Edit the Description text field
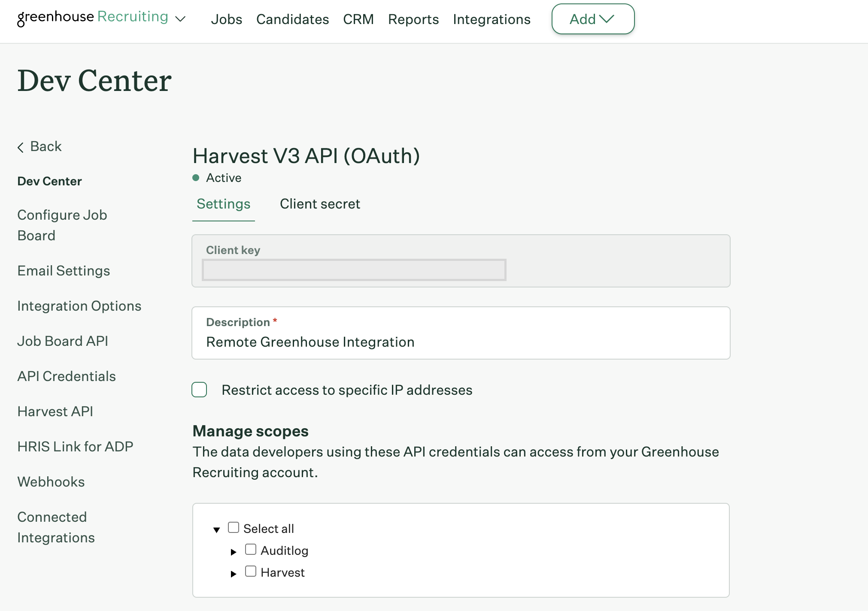 [x=461, y=333]
